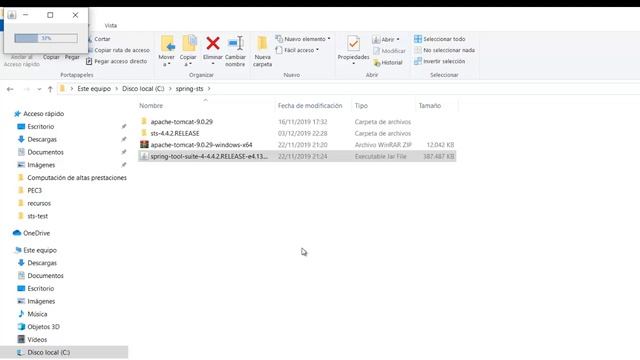640x360 pixels.
Task: Open Objetos 3D folder
Action: (38, 327)
